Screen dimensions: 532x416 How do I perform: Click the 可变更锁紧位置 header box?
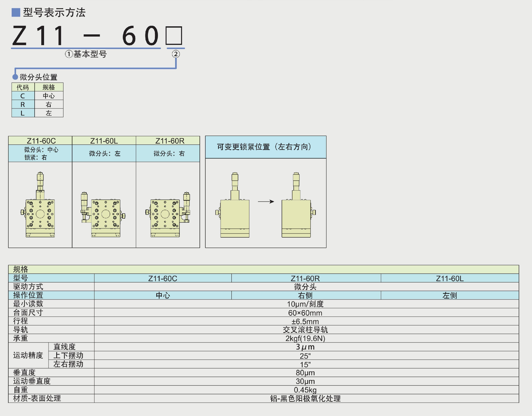coord(265,147)
